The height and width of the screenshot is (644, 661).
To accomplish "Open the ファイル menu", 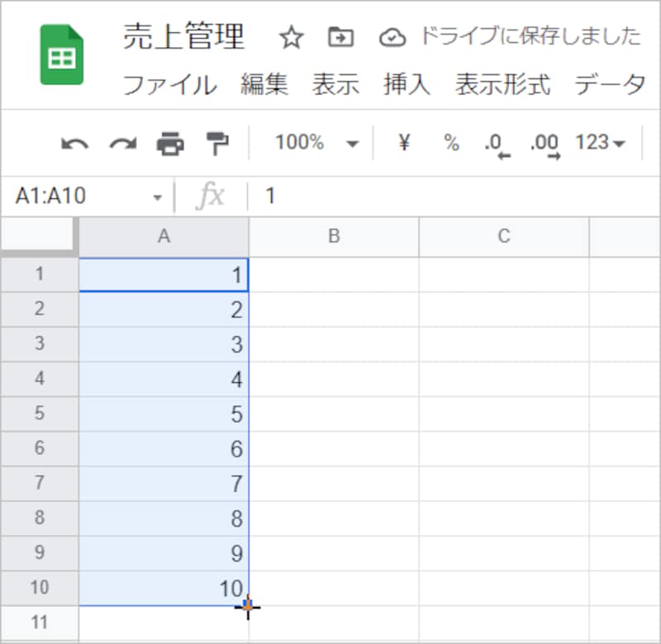I will [x=171, y=83].
